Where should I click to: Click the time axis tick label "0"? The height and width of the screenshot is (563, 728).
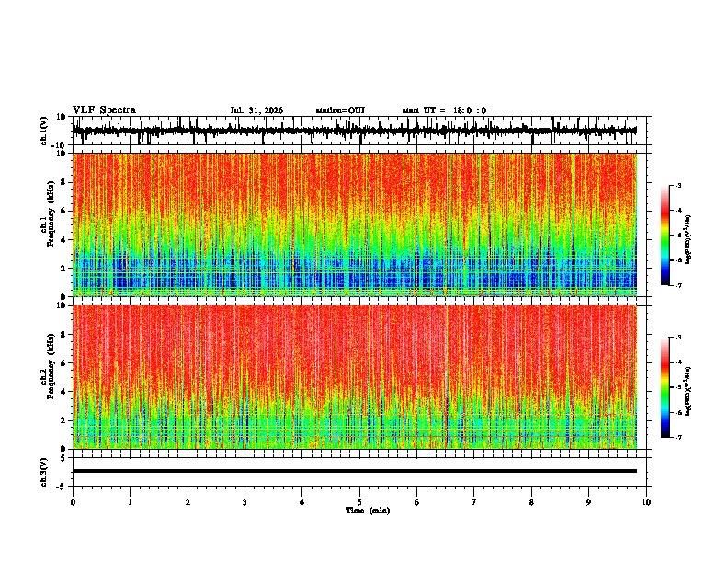[73, 502]
